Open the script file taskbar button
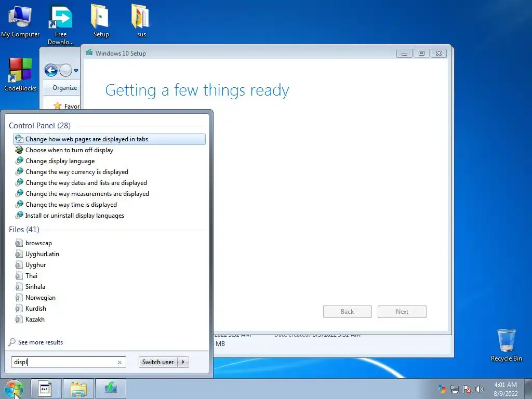The width and height of the screenshot is (532, 399). click(45, 389)
